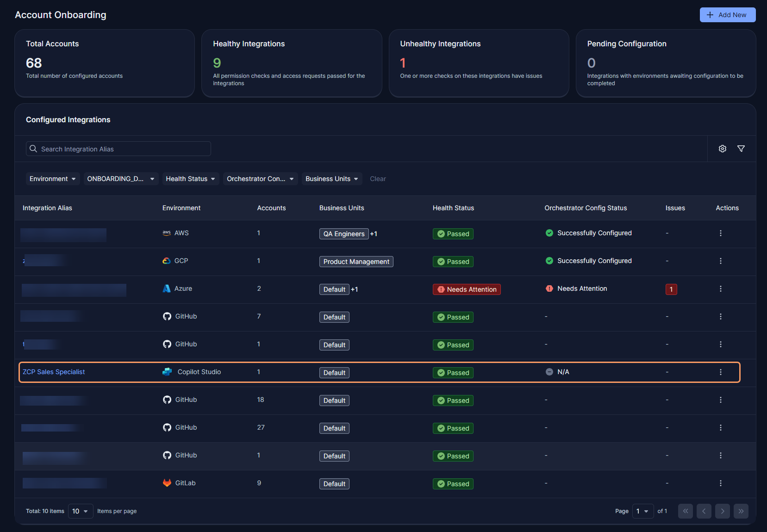Image resolution: width=767 pixels, height=532 pixels.
Task: Click the search magnifier icon
Action: coord(33,149)
